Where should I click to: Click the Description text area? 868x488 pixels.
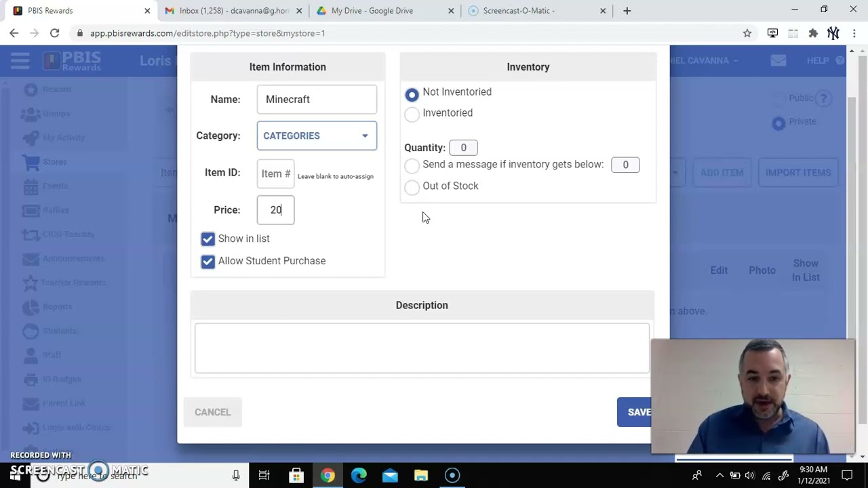point(422,348)
